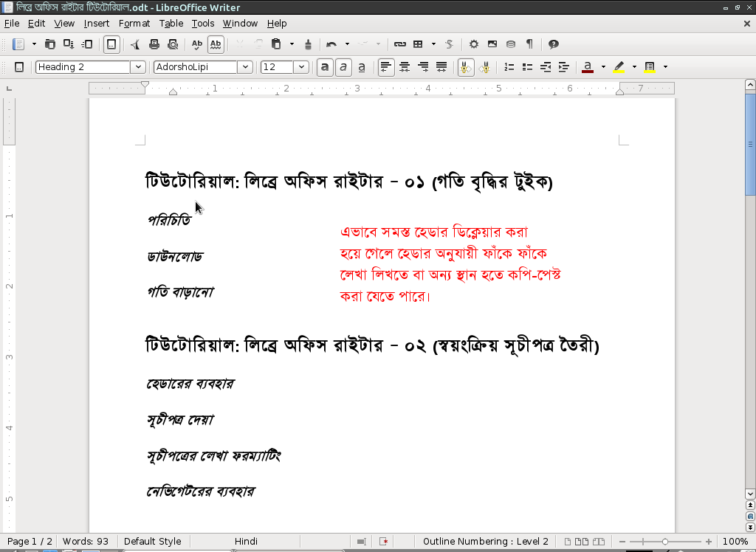Click the Send document as email icon
The width and height of the screenshot is (756, 552).
[87, 44]
